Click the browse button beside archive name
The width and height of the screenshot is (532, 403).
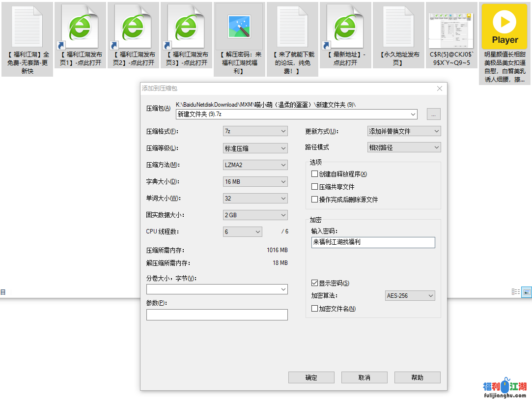point(433,114)
